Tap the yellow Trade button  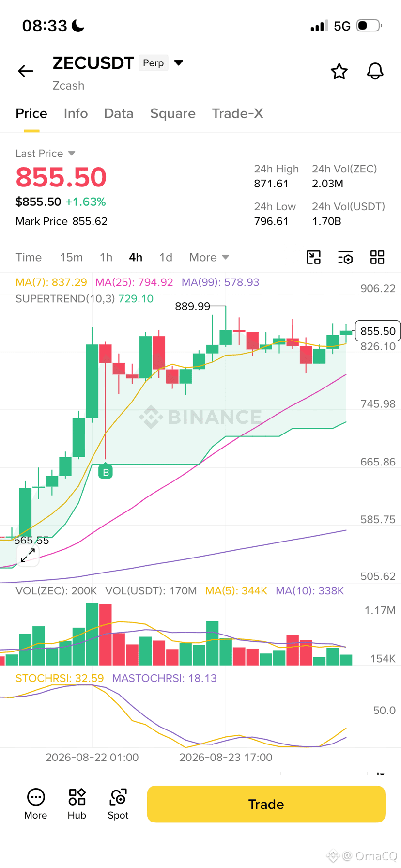tap(266, 804)
